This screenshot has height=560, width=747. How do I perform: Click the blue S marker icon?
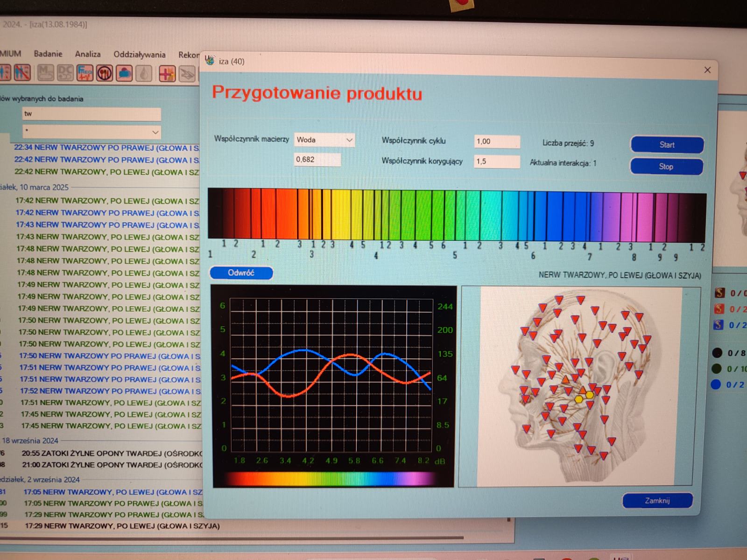(x=719, y=325)
